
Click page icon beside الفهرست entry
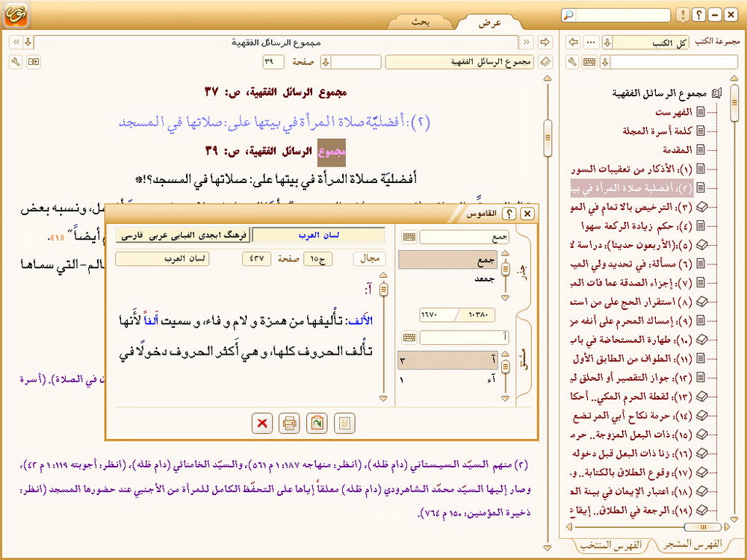701,112
